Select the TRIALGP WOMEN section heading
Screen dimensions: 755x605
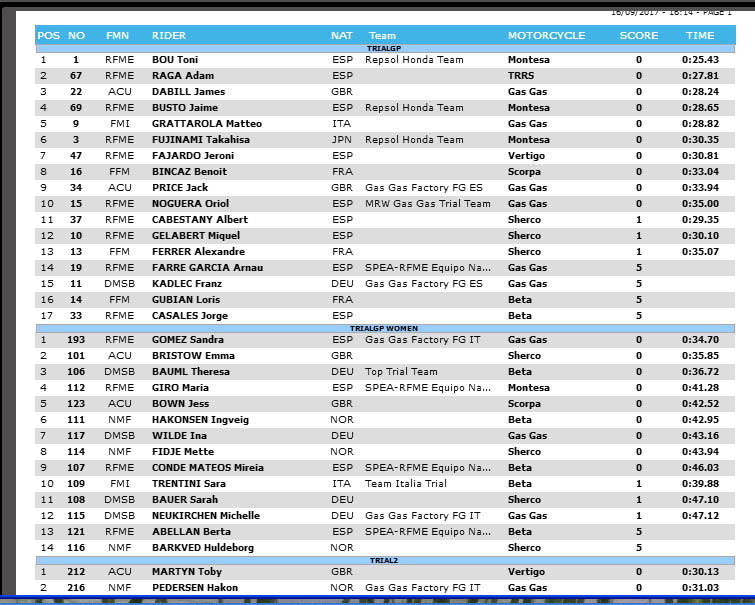[384, 329]
